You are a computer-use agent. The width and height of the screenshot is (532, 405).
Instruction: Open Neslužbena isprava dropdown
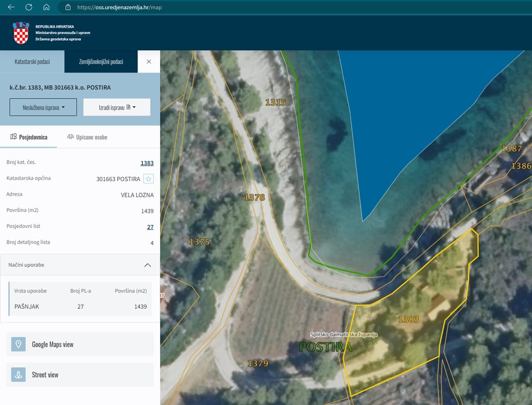[43, 107]
